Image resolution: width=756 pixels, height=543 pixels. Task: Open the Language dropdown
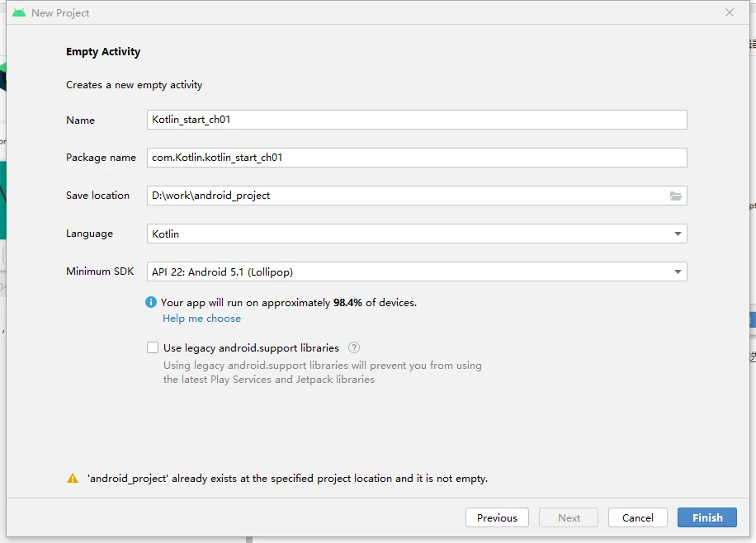click(417, 234)
